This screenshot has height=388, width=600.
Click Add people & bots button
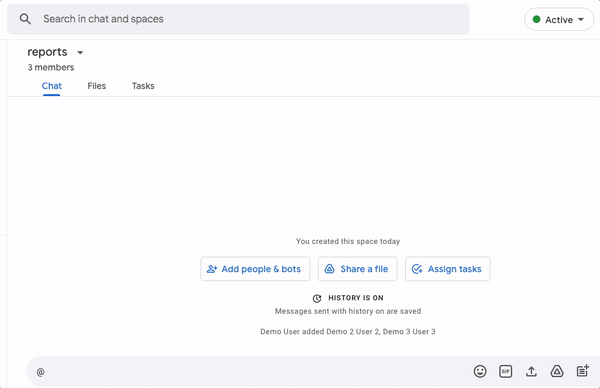(255, 269)
